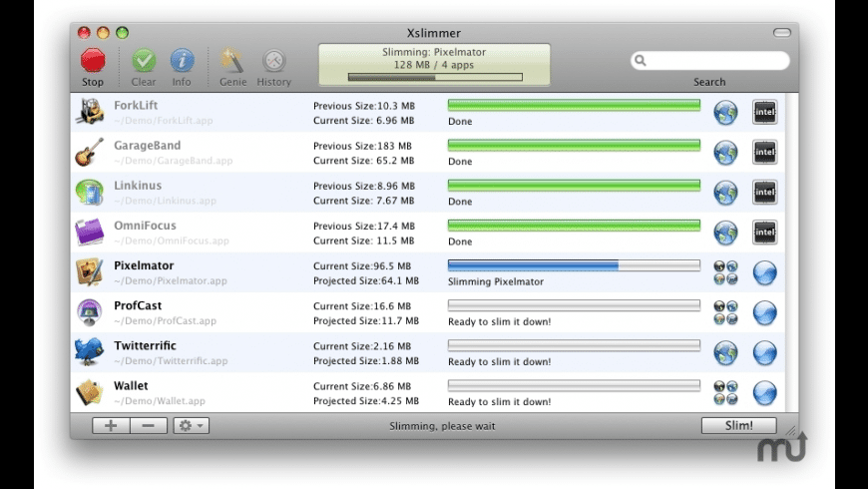This screenshot has width=868, height=489.
Task: Click ProfCast's multi-globe languages icon
Action: pyautogui.click(x=725, y=312)
